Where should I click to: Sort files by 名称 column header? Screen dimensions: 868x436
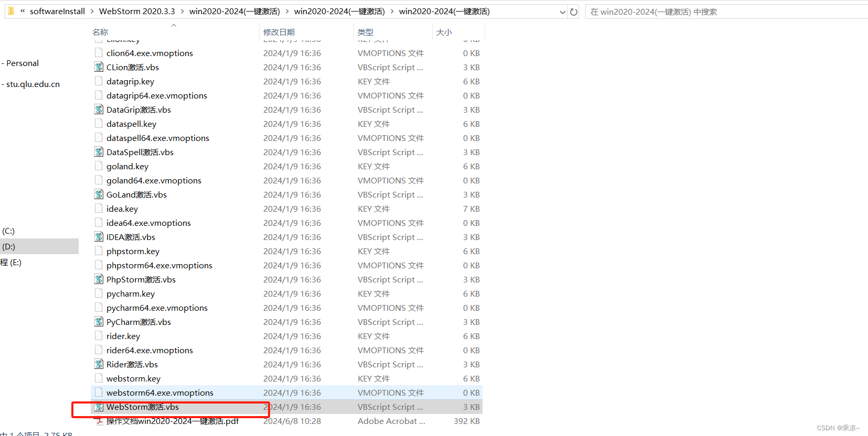click(100, 32)
